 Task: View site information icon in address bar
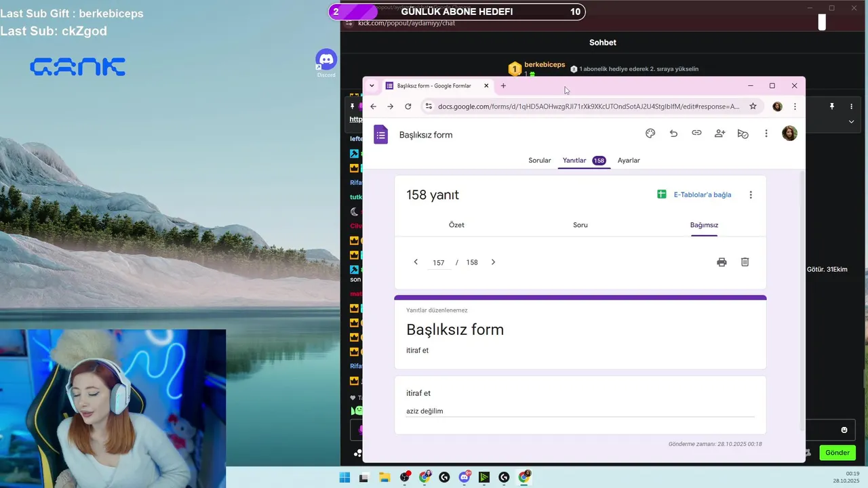point(429,106)
